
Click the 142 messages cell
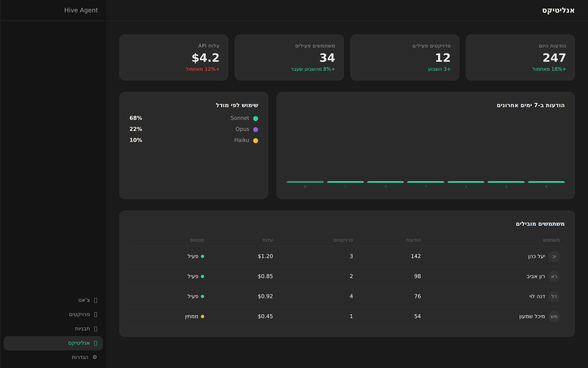[416, 256]
